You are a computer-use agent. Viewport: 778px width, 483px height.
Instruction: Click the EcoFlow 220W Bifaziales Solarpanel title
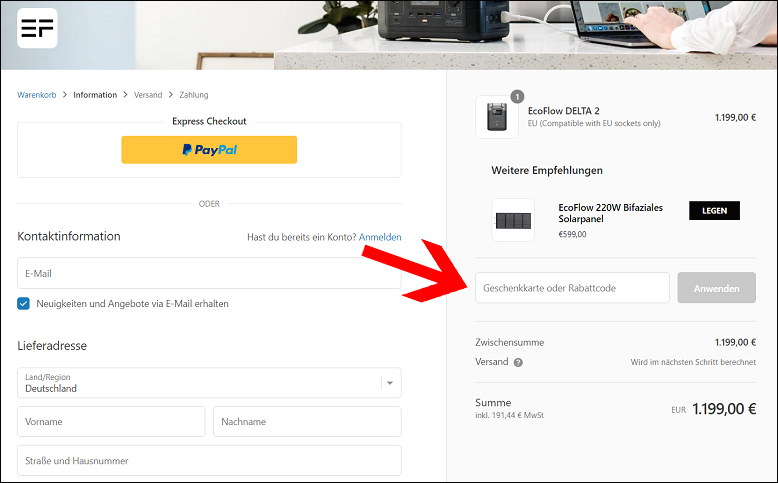pyautogui.click(x=610, y=213)
